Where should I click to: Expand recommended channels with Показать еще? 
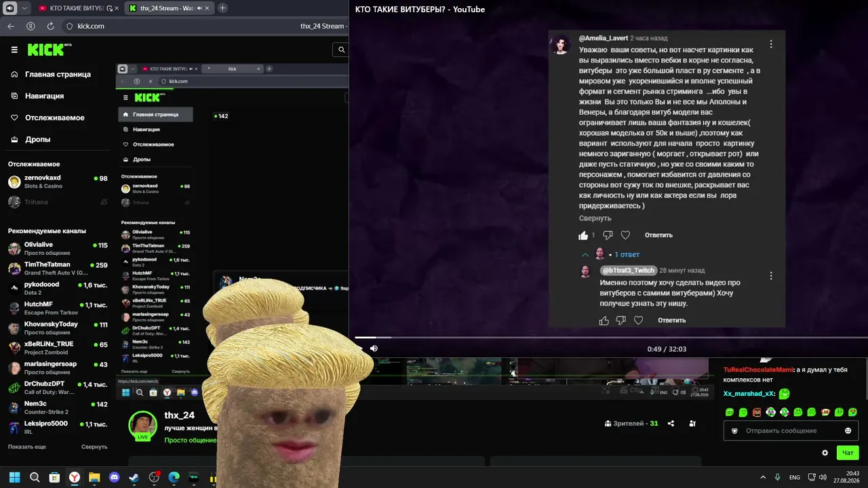(27, 447)
